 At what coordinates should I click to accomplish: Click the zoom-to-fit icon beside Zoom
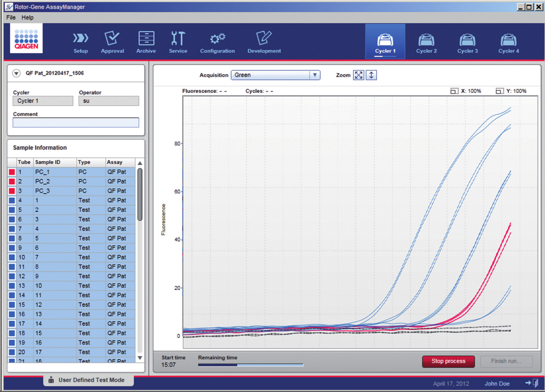[358, 75]
